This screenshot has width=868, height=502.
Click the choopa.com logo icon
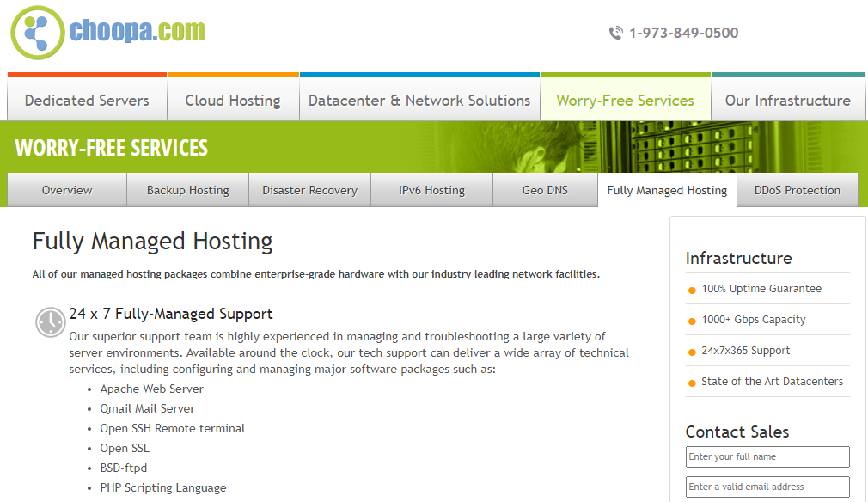coord(38,33)
